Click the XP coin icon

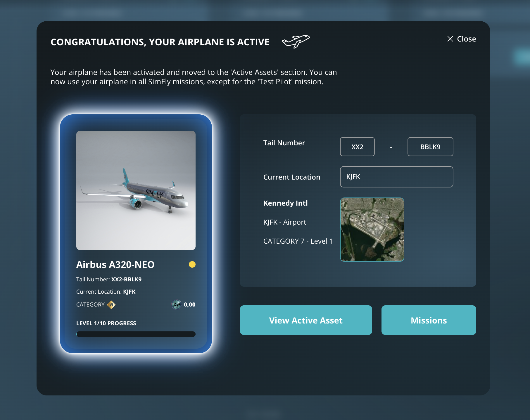[x=176, y=304]
